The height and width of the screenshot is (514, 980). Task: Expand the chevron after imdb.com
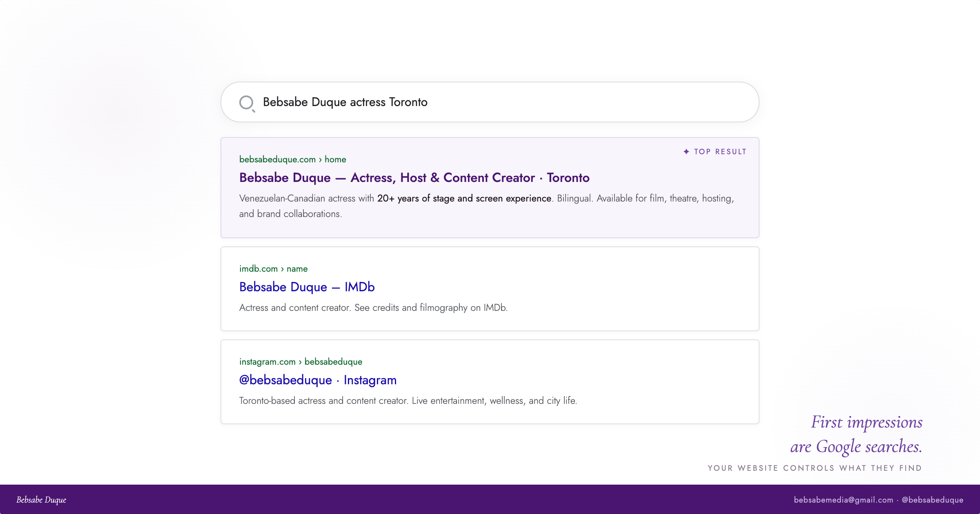pos(281,269)
